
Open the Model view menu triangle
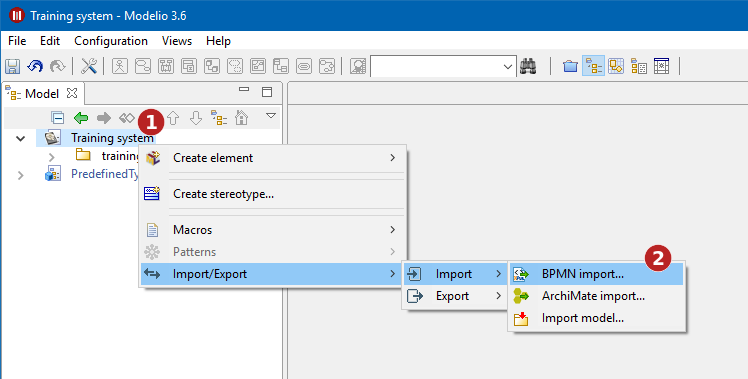click(270, 116)
